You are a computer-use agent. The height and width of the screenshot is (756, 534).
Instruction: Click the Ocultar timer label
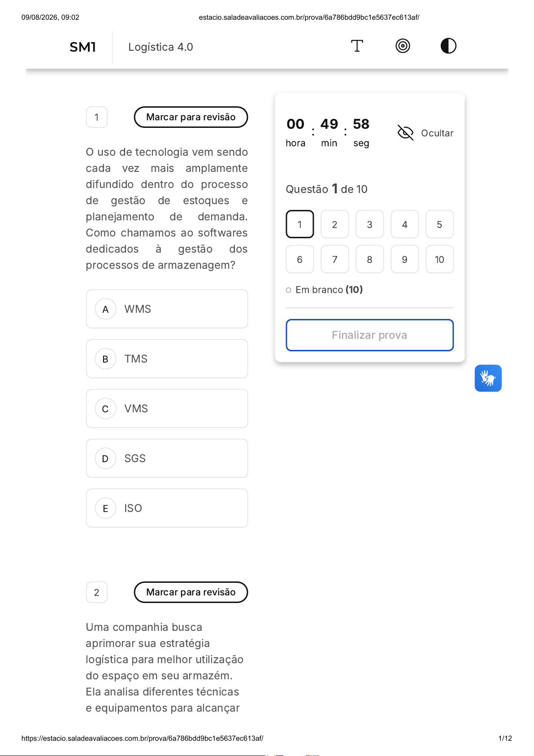click(437, 133)
